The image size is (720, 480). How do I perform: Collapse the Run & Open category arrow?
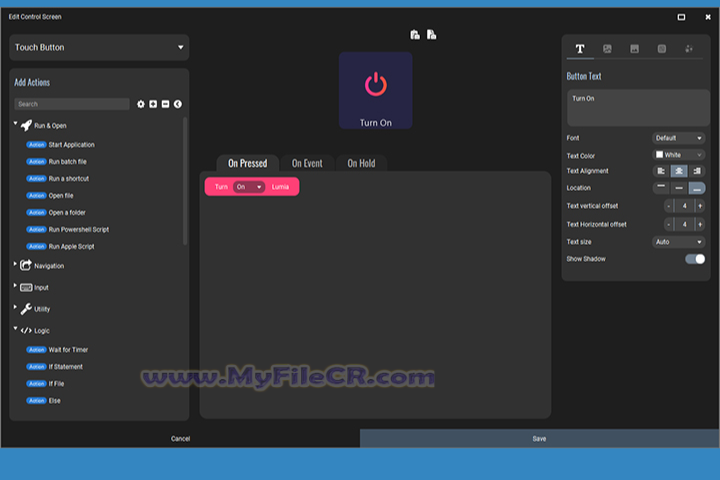(15, 123)
